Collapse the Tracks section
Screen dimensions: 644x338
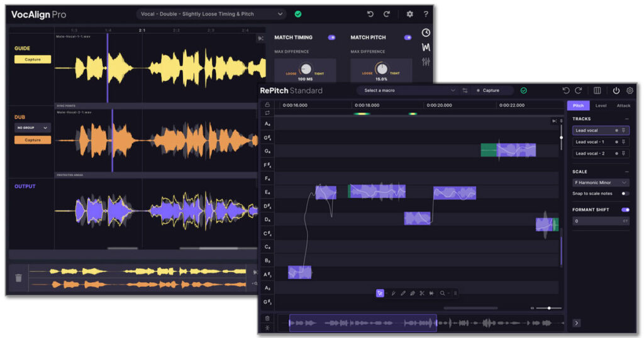tap(627, 119)
